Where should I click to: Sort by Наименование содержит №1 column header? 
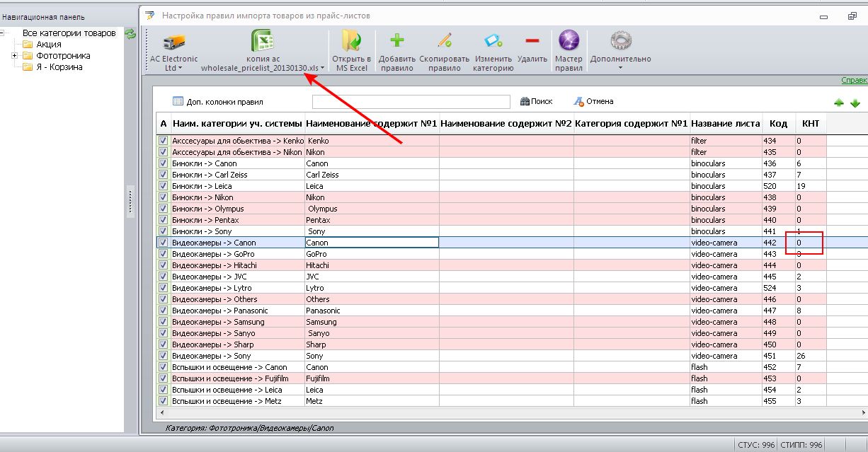pyautogui.click(x=372, y=124)
